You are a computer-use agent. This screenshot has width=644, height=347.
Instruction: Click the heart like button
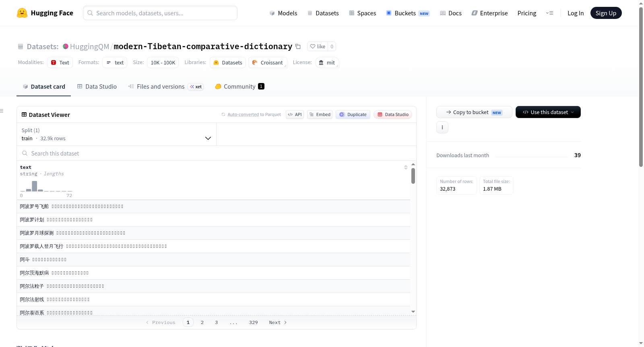click(x=318, y=46)
